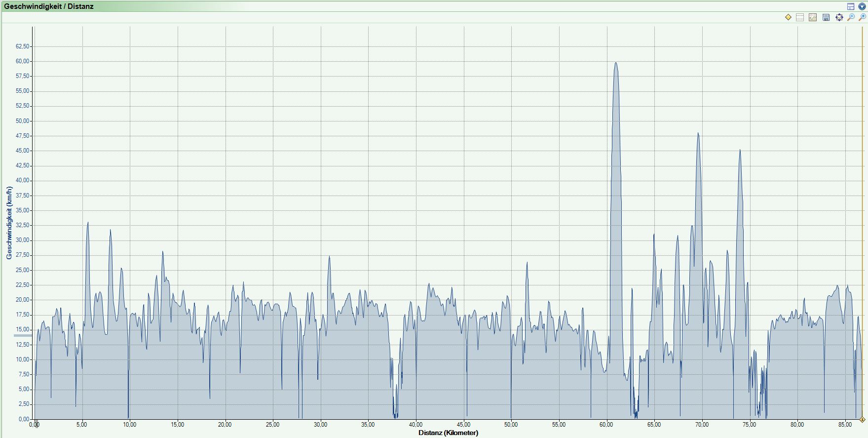The height and width of the screenshot is (438, 868).
Task: Click the 55,00 distance axis tick label
Action: coord(559,425)
